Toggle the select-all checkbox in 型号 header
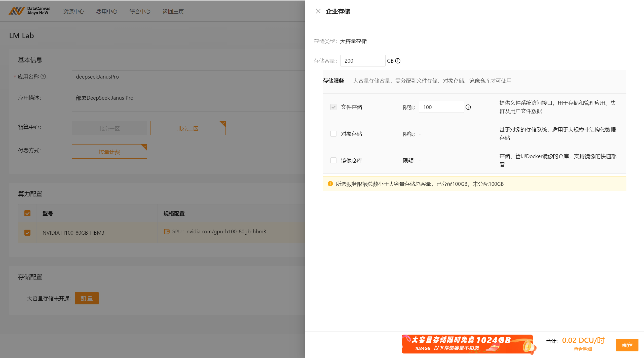Image resolution: width=644 pixels, height=358 pixels. click(27, 213)
